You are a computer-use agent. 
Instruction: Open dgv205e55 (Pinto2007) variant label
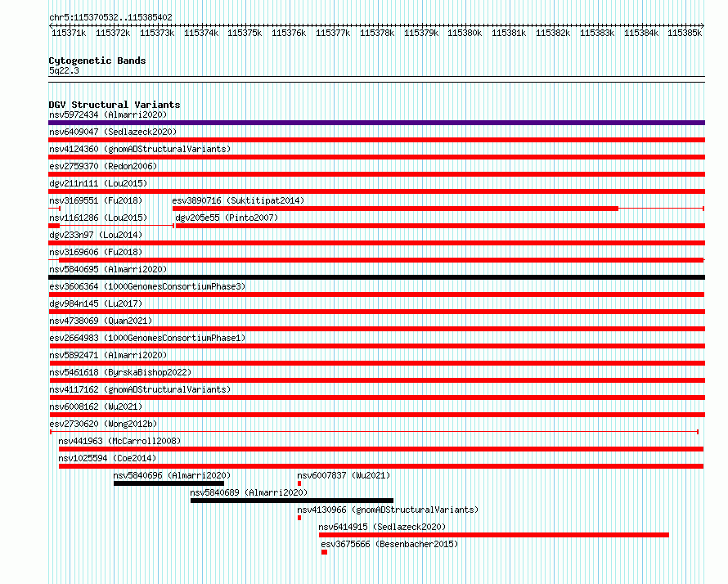click(227, 218)
